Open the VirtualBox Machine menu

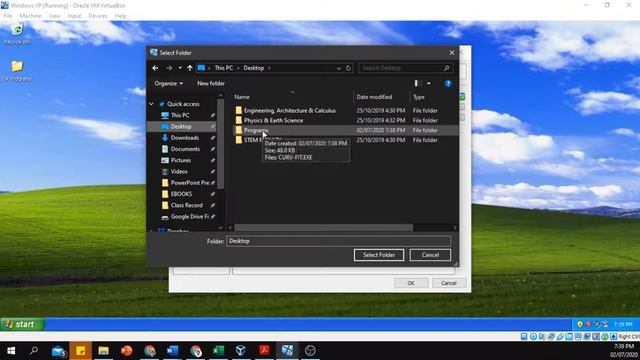tap(31, 16)
